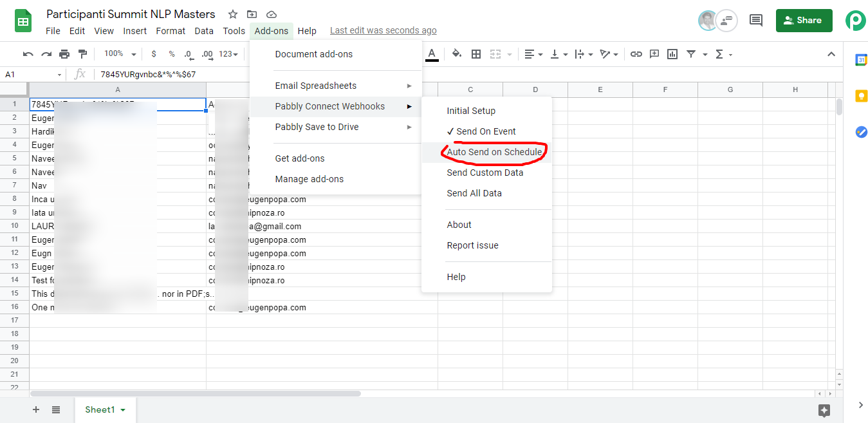
Task: Open the Data menu
Action: click(204, 30)
